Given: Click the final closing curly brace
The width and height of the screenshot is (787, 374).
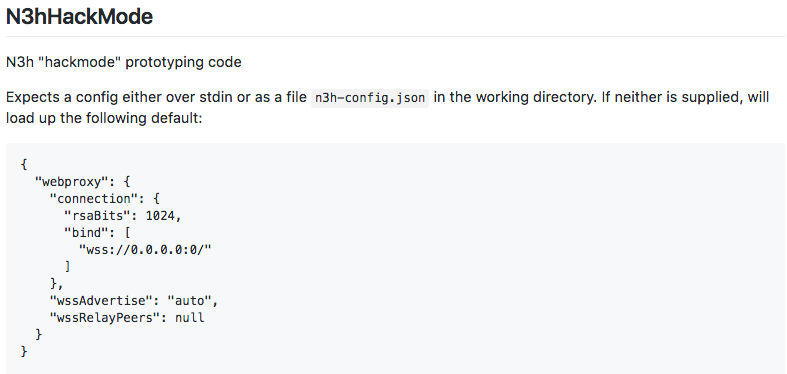Looking at the screenshot, I should 24,351.
